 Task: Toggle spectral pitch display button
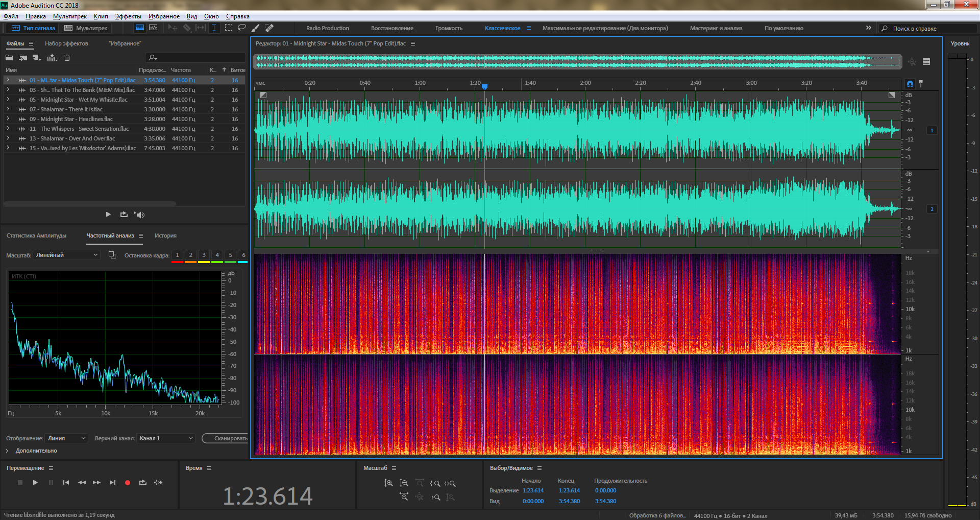[153, 28]
